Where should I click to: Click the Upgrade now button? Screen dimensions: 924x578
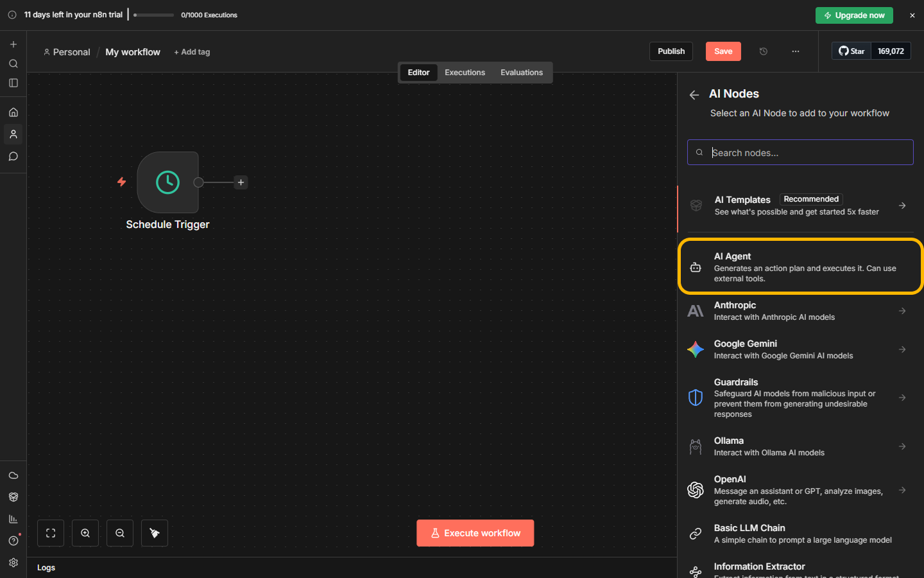point(853,15)
